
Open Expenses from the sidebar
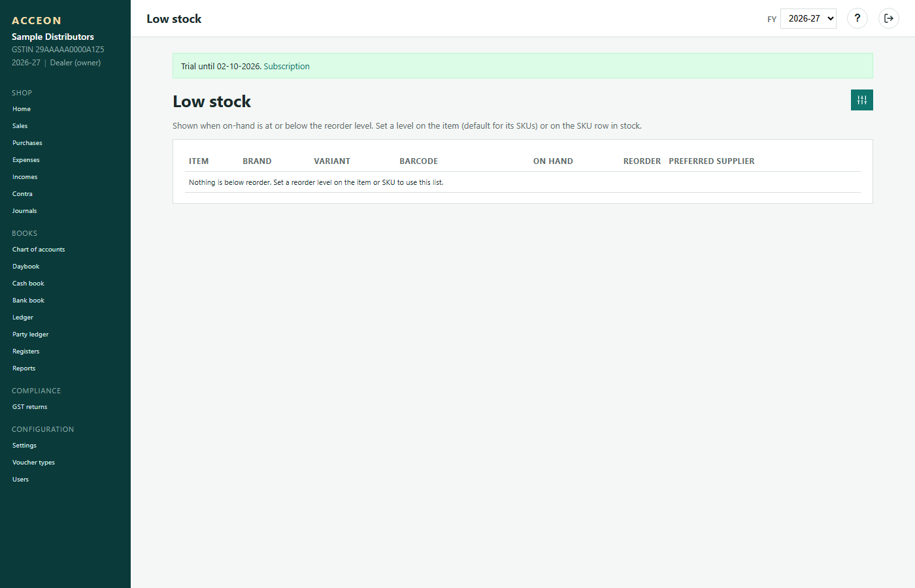[x=26, y=160]
